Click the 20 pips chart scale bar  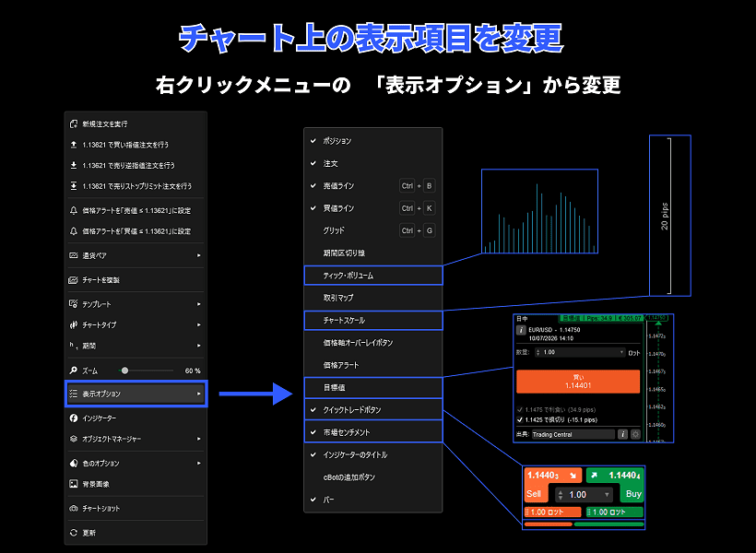click(x=669, y=216)
